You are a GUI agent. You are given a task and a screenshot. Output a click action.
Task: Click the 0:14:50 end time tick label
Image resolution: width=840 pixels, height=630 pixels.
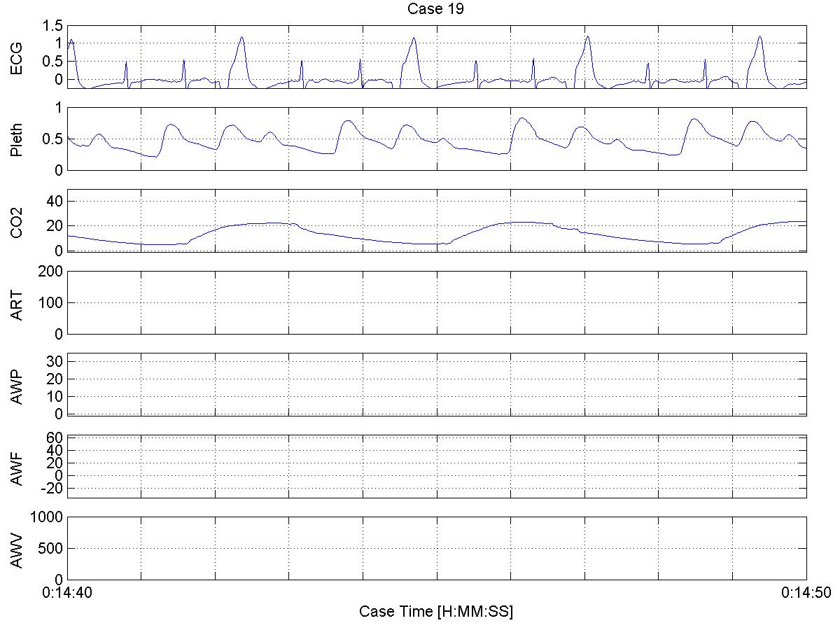click(x=805, y=592)
